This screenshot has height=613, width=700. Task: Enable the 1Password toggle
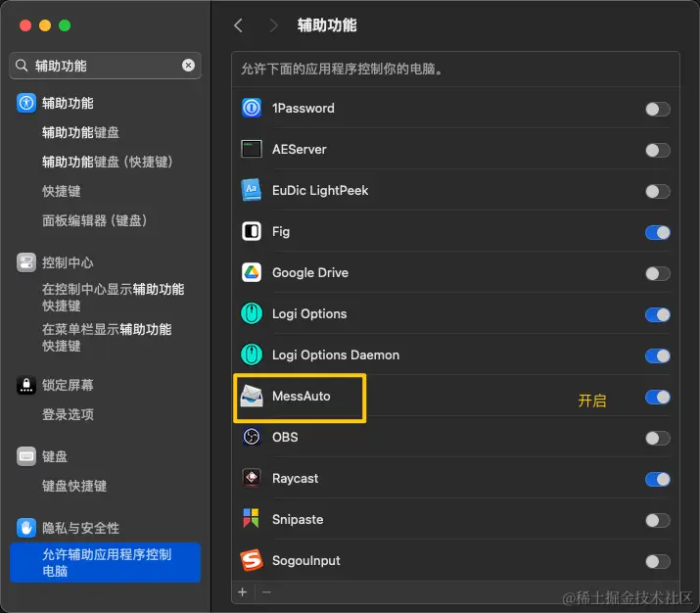tap(658, 109)
